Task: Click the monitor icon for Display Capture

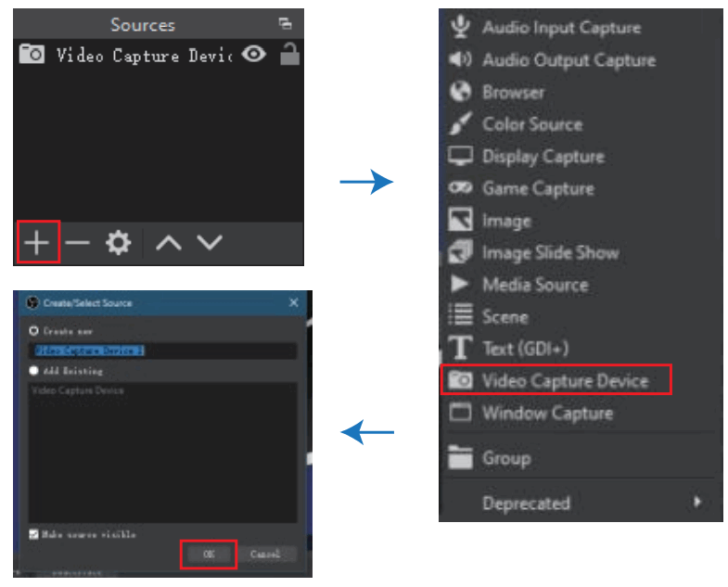Action: [460, 156]
